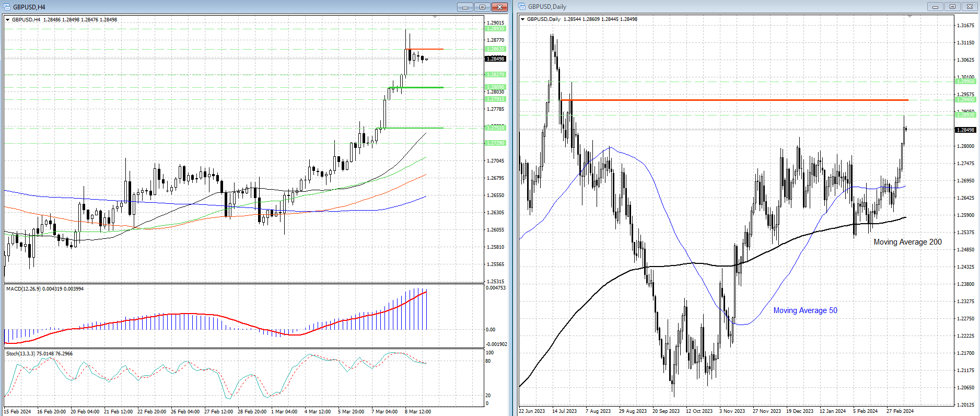Click the green 1.28930 price level label
The height and width of the screenshot is (416, 980).
(495, 29)
